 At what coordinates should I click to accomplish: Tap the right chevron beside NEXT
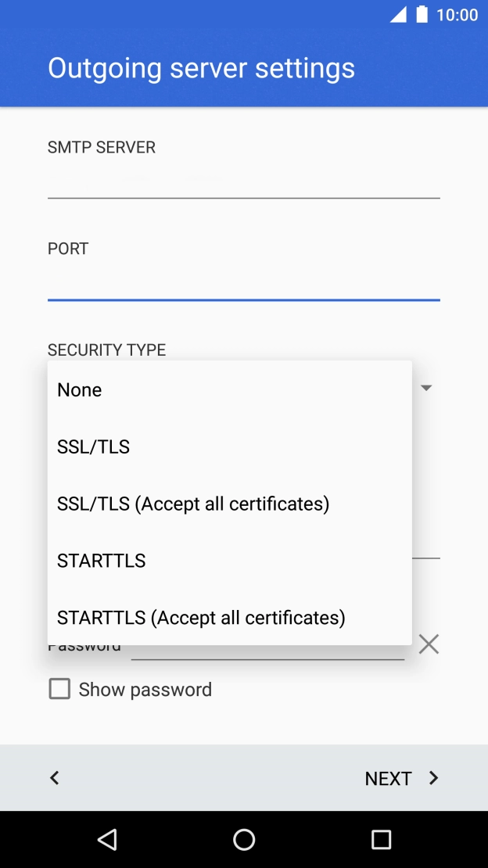[434, 777]
